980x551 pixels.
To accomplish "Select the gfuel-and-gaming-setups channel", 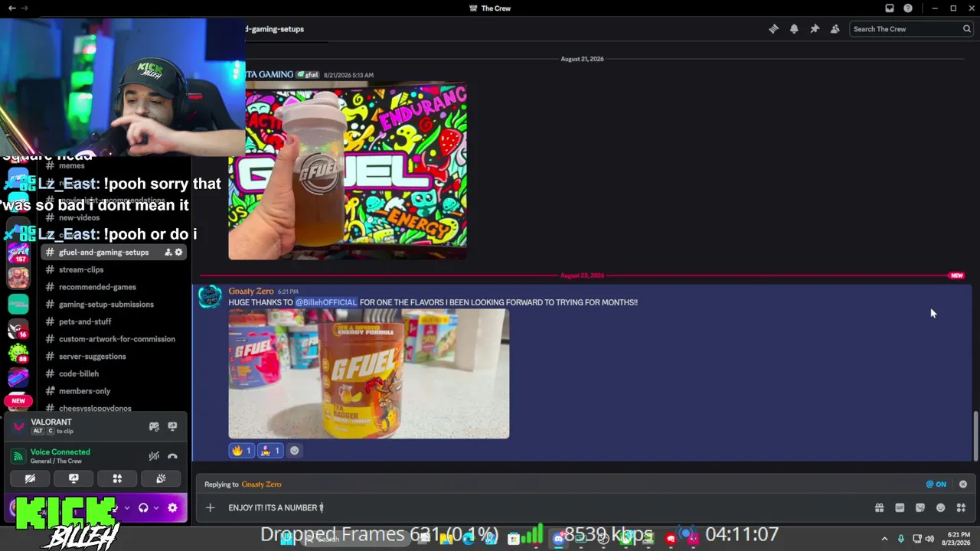I will point(114,253).
